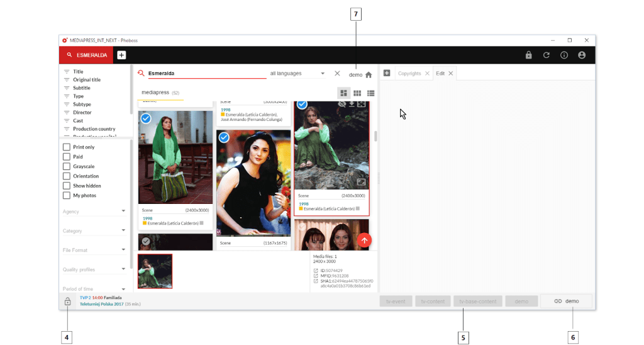
Task: Enable the Paid checkbox
Action: click(x=67, y=157)
